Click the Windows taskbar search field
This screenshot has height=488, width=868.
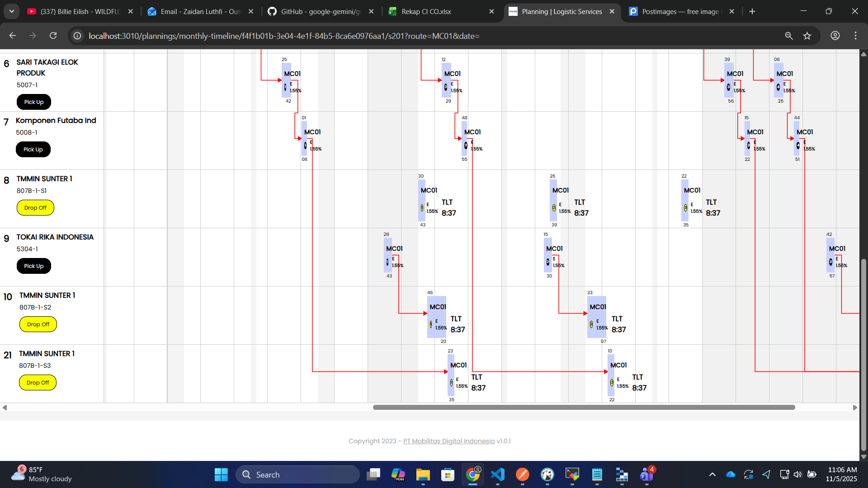click(298, 474)
